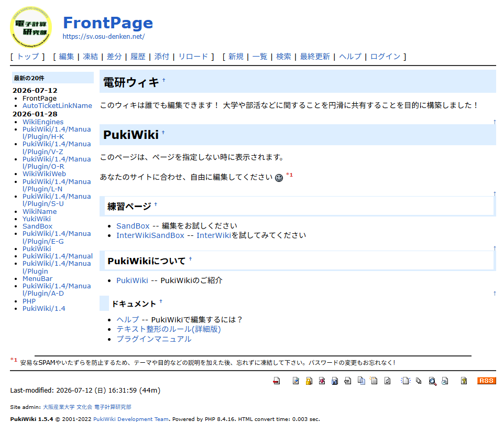The image size is (504, 422).
Task: Click ログイン in the navigation bar
Action: coord(386,57)
